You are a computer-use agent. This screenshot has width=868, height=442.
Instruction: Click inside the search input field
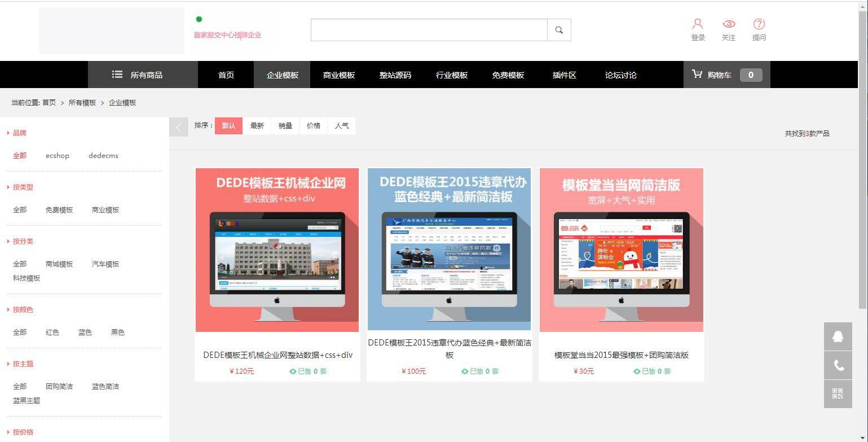(429, 29)
